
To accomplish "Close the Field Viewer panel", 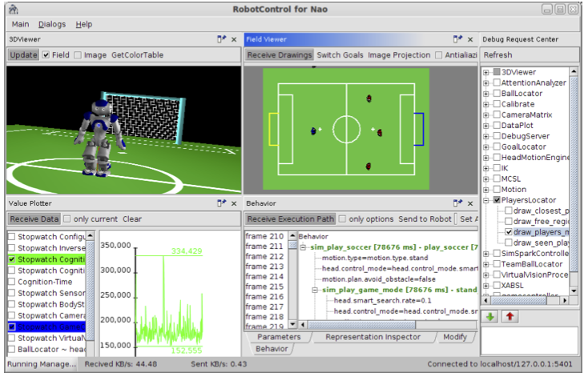I will 470,39.
